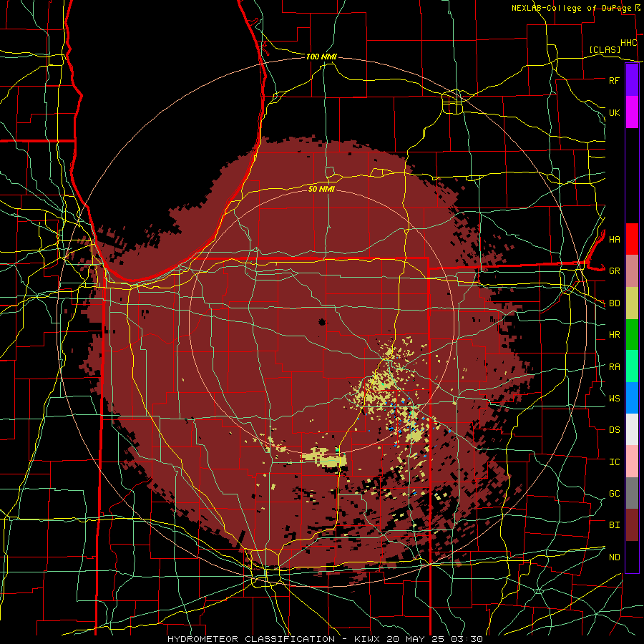644x644 pixels.
Task: Click the 20 MAY 25 date text
Action: pyautogui.click(x=417, y=639)
